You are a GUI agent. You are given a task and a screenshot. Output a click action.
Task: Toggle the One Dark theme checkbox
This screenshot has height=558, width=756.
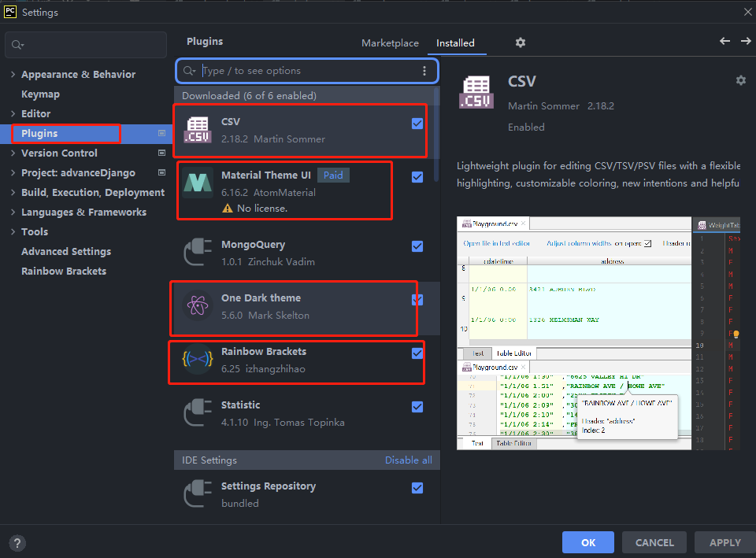[x=417, y=300]
